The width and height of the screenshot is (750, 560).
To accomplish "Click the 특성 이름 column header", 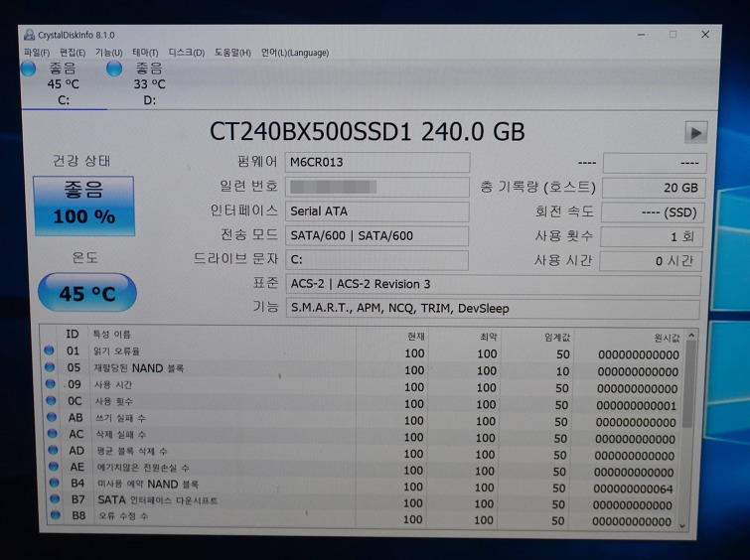I will click(111, 335).
